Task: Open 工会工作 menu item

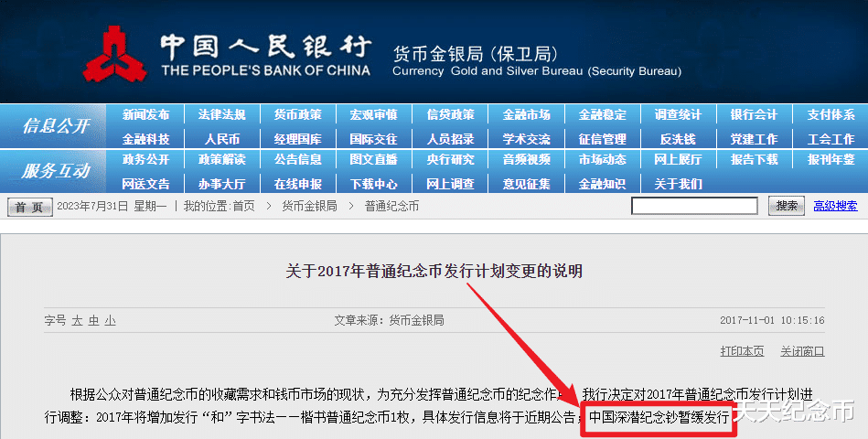Action: (x=830, y=139)
